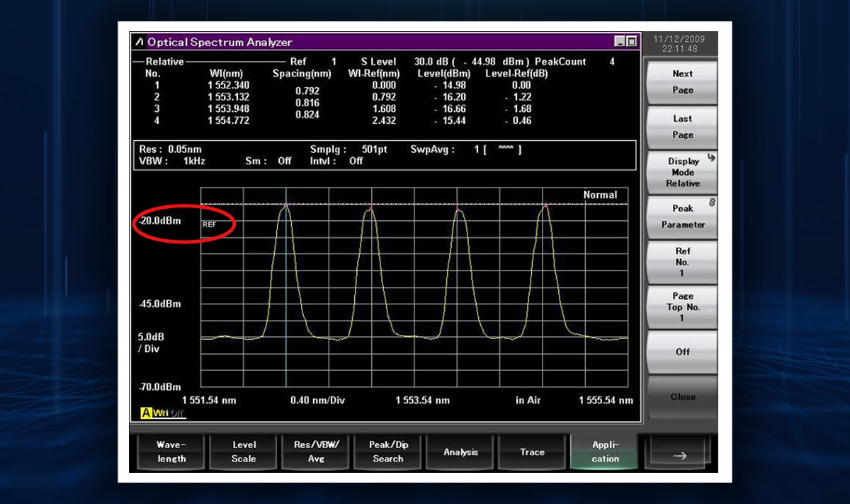Screen dimensions: 850x504
Task: Go to Last Page softkey
Action: [x=682, y=127]
